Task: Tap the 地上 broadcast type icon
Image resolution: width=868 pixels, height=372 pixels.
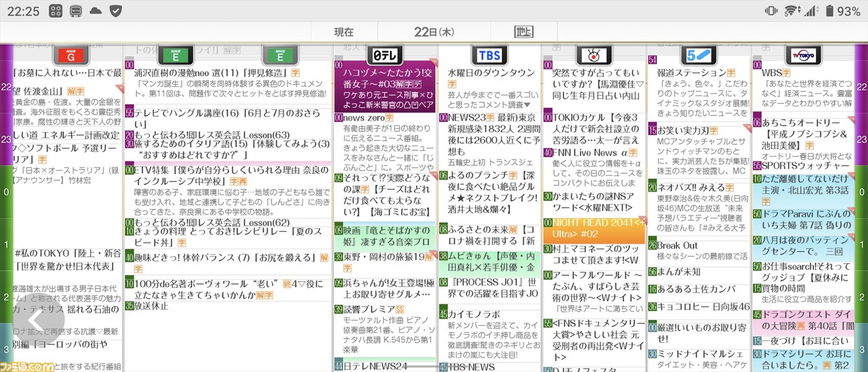Action: point(524,32)
